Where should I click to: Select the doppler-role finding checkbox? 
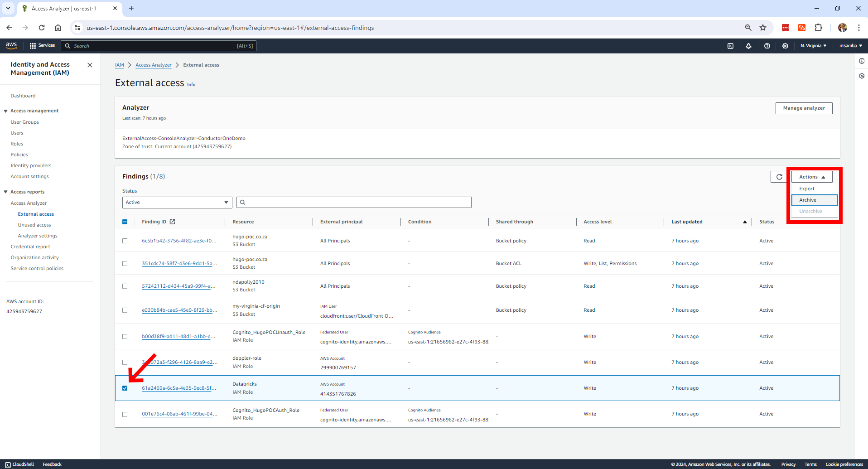(125, 363)
